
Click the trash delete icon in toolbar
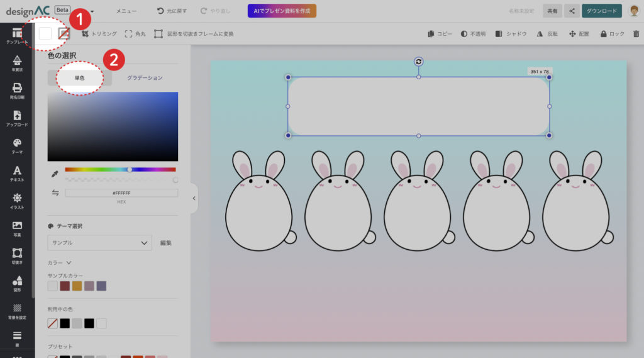[x=636, y=33]
